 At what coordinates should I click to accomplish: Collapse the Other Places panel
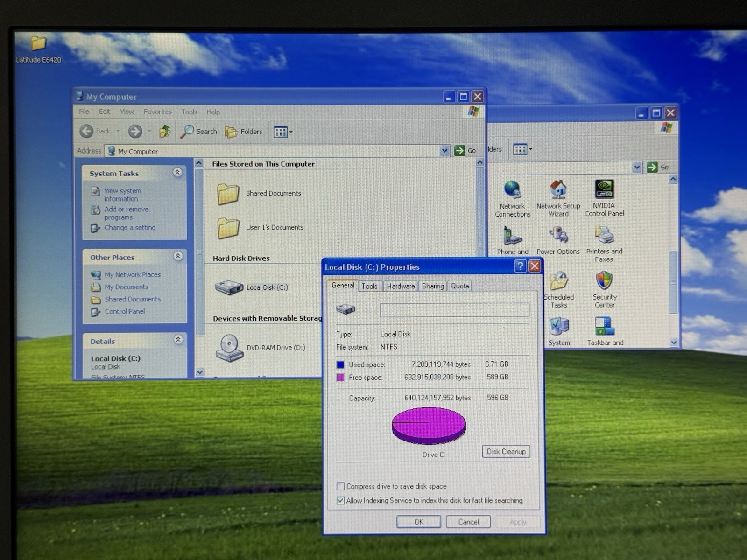(x=178, y=256)
